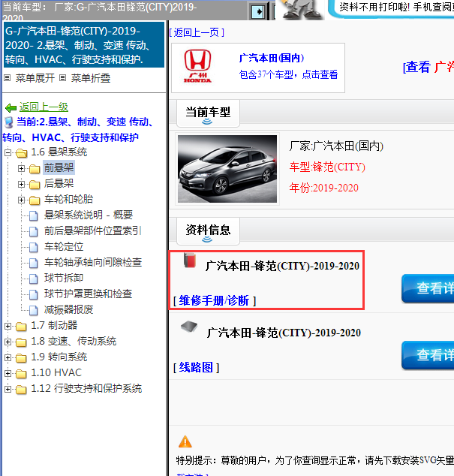
Task: Select the 车轮和轮胎 tree label
Action: (x=68, y=199)
